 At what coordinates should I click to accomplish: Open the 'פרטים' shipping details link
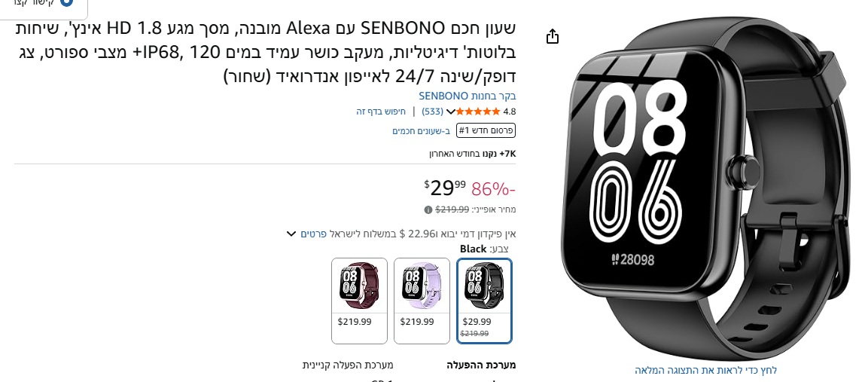pyautogui.click(x=313, y=234)
